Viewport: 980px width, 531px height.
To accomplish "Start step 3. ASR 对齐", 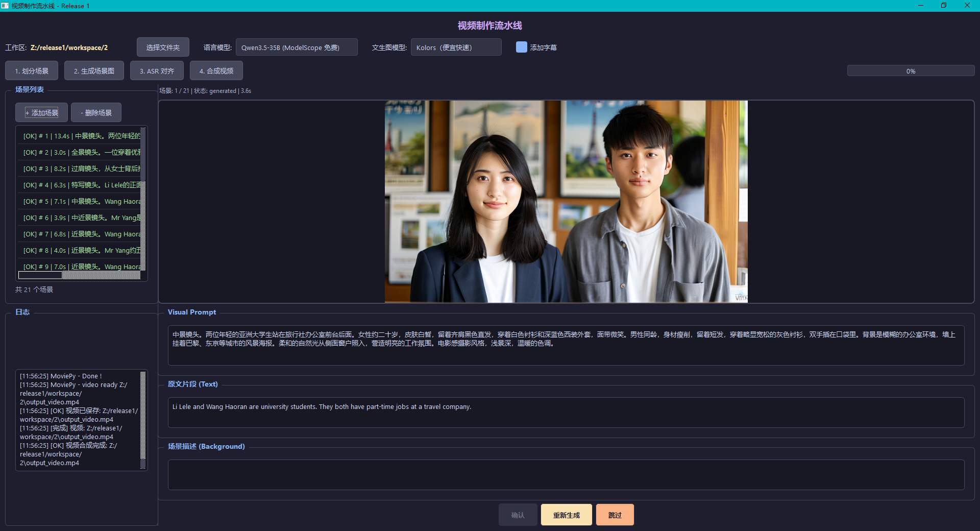I will [157, 71].
